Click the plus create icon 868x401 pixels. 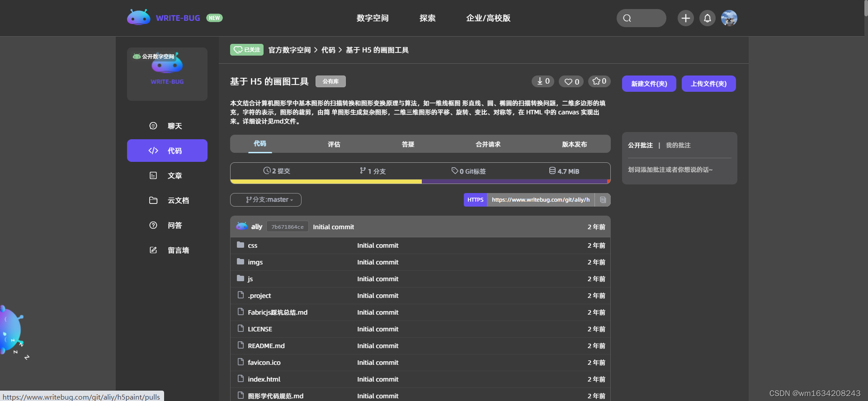click(x=685, y=18)
